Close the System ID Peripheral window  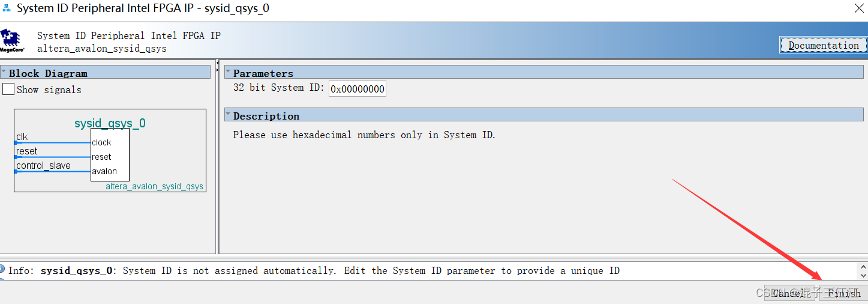pyautogui.click(x=858, y=9)
